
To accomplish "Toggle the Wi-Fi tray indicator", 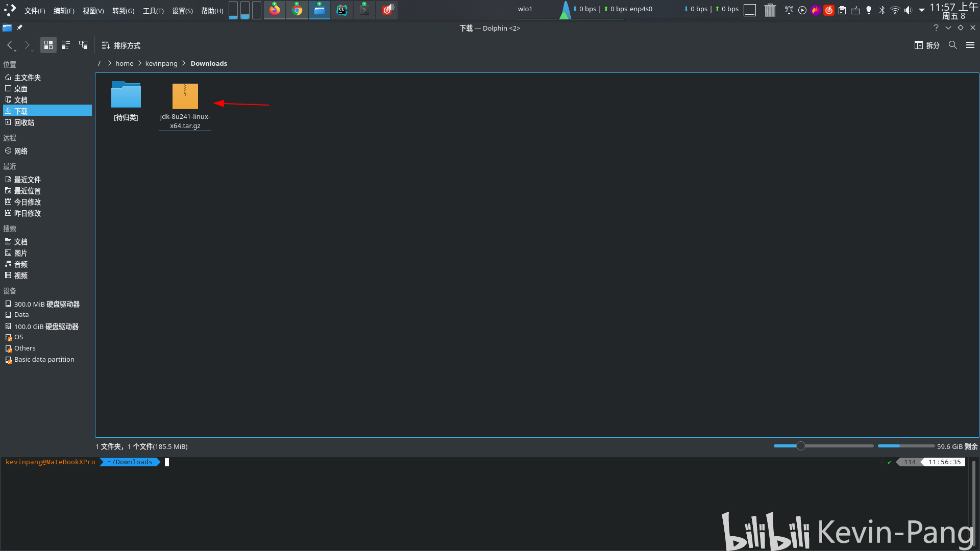I will pyautogui.click(x=895, y=10).
